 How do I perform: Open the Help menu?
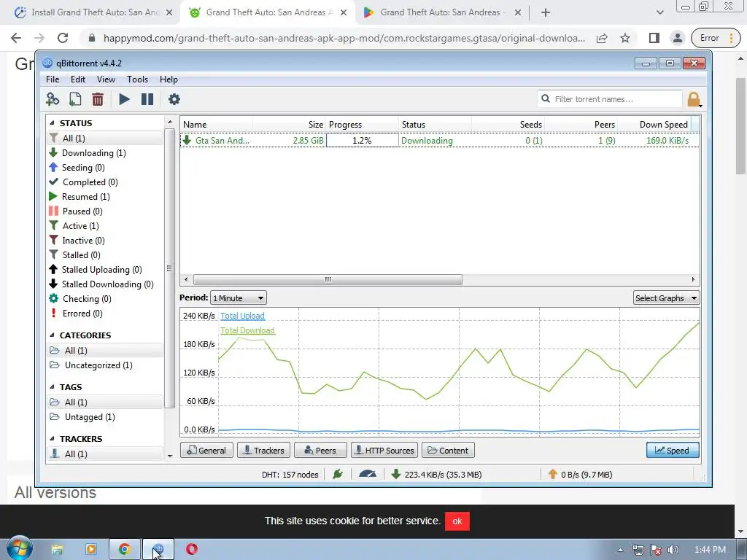tap(169, 79)
